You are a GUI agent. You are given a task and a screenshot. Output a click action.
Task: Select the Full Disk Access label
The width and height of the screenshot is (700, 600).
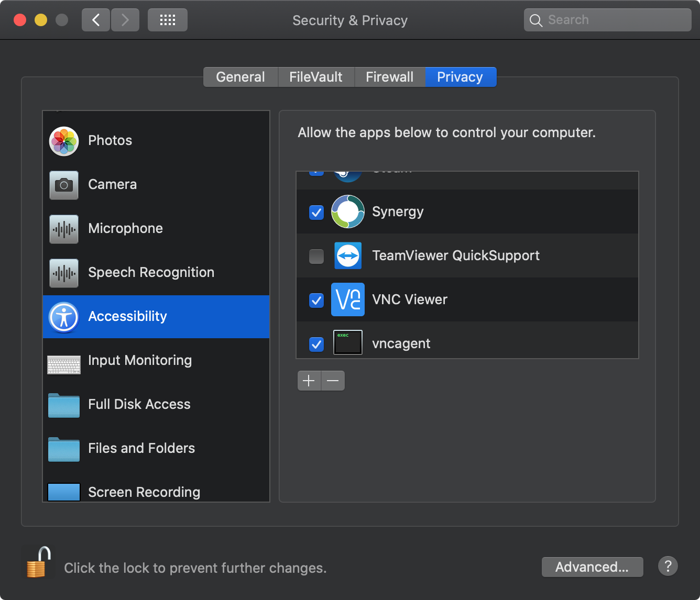pyautogui.click(x=139, y=404)
